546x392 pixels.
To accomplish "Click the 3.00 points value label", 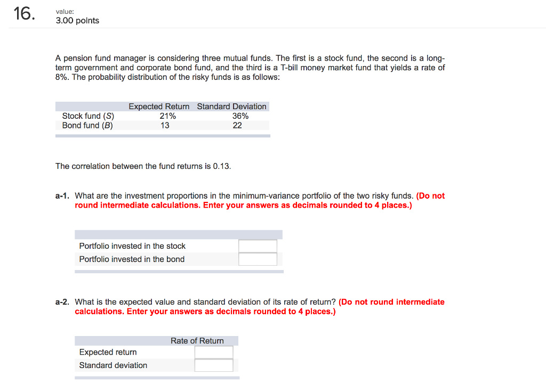I will [77, 20].
